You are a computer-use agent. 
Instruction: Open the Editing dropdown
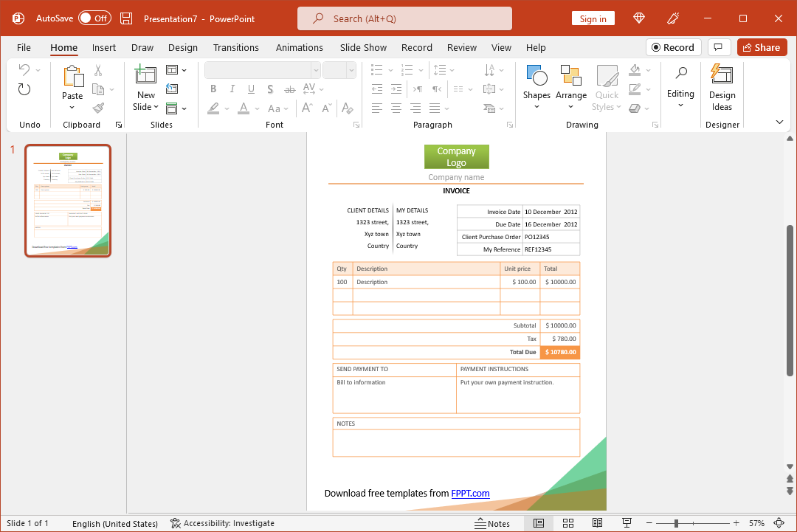680,88
